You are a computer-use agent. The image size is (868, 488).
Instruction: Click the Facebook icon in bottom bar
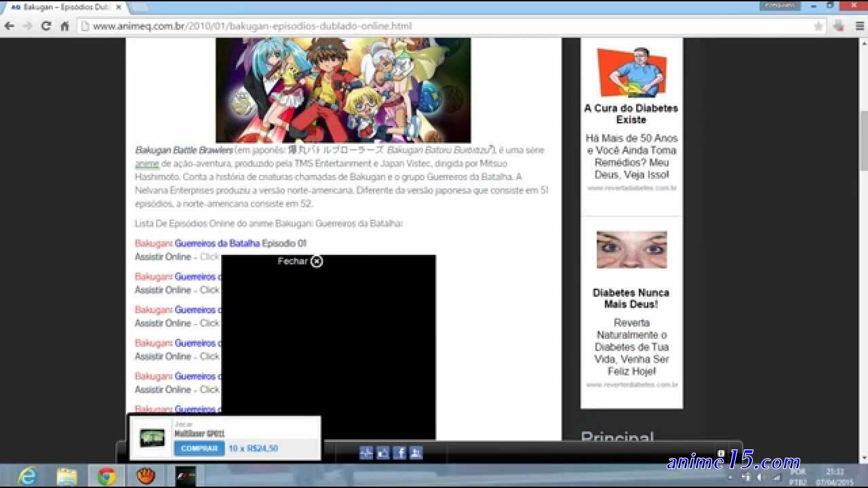399,453
